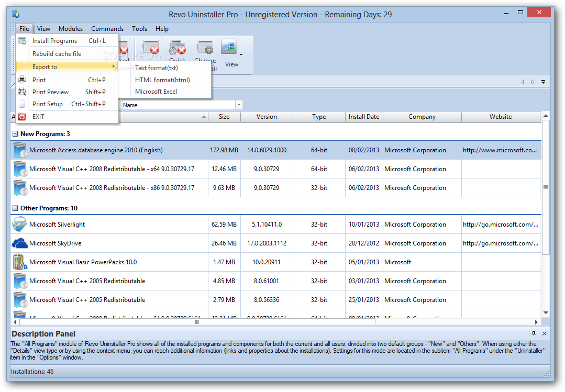
Task: Click the Visual C++ 2008 x64 icon
Action: 20,169
